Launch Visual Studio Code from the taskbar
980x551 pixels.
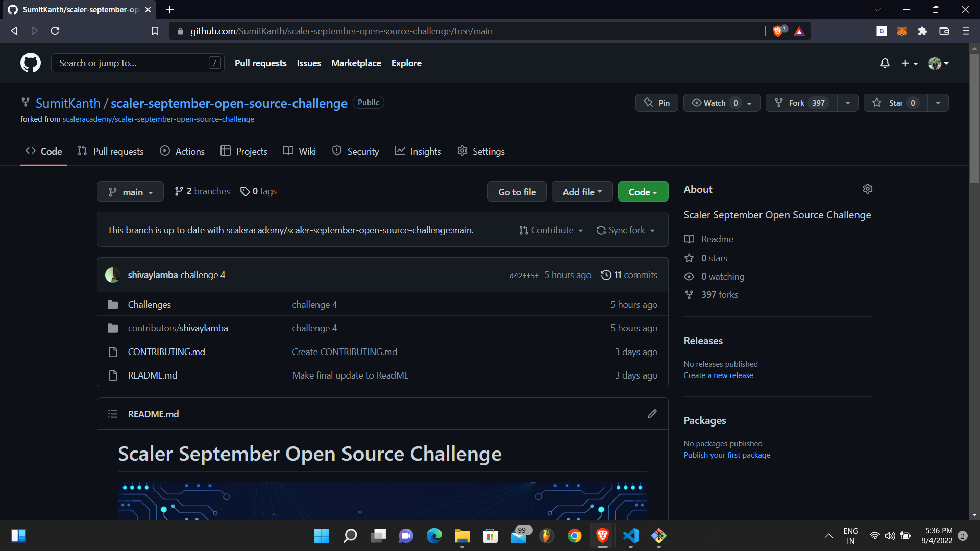630,535
